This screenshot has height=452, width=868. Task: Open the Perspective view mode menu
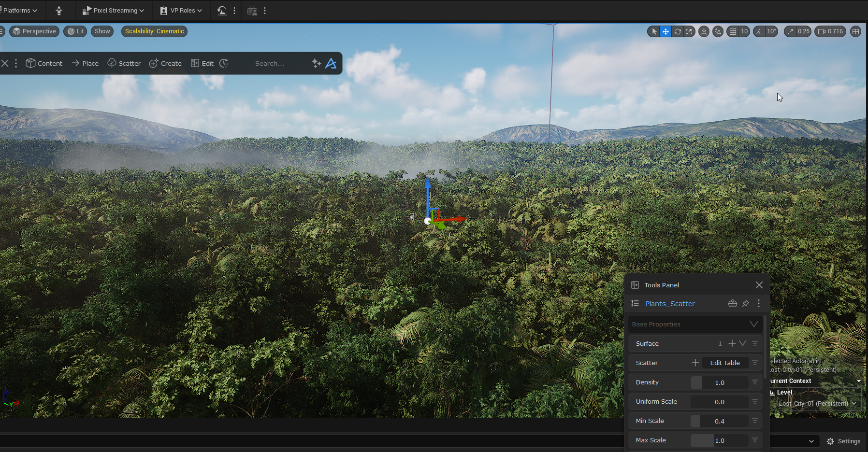34,31
